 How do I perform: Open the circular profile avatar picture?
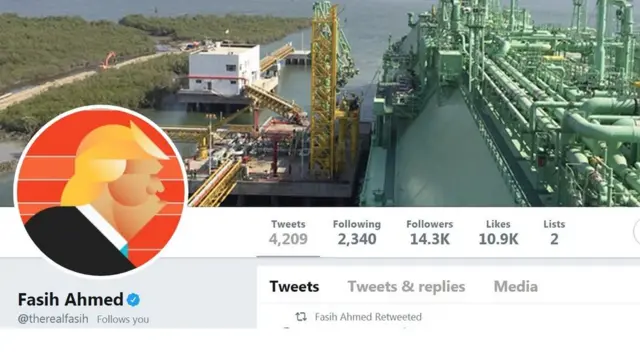click(101, 191)
